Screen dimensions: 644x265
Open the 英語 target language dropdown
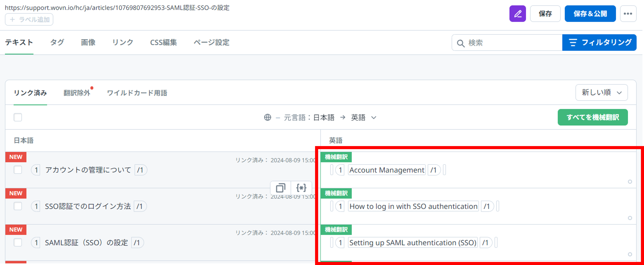364,117
